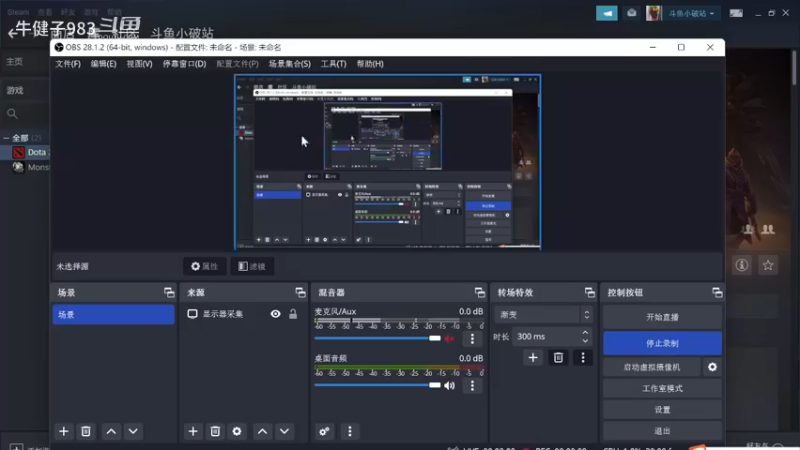The height and width of the screenshot is (450, 800).
Task: Open source 属性 button under preview
Action: 205,266
